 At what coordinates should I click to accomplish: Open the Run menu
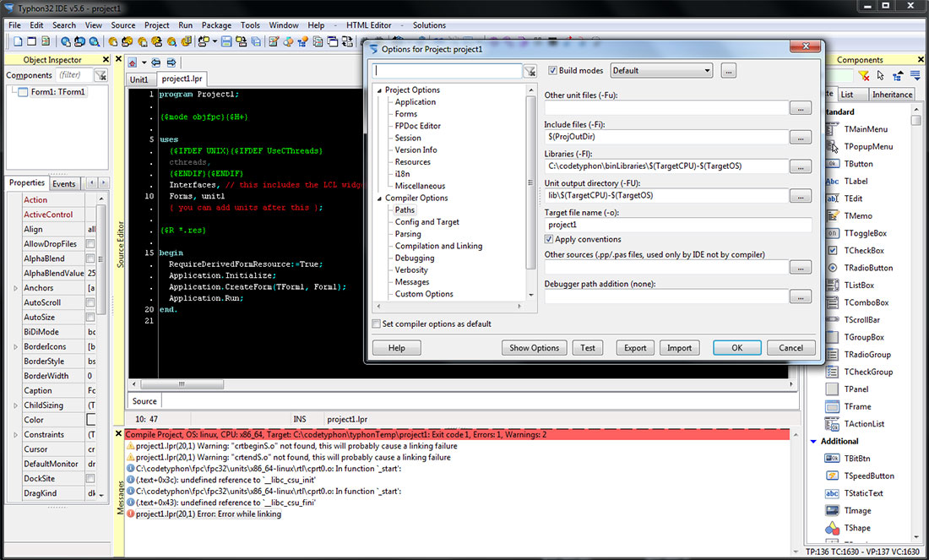tap(186, 24)
